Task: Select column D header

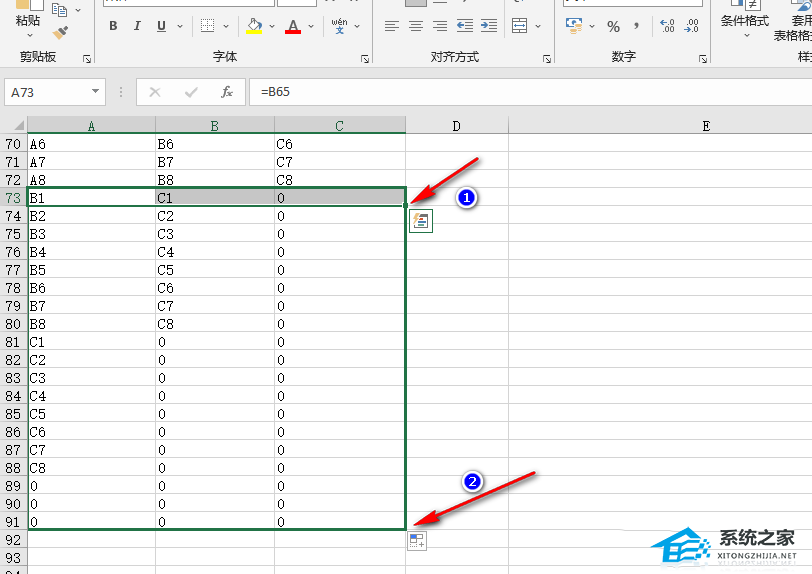Action: [x=457, y=126]
